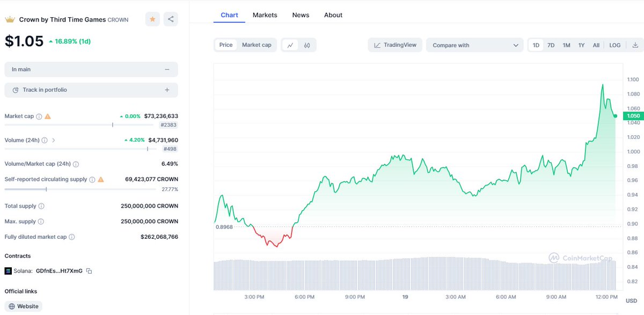Click the circulating supply 27.77% progress bar

(81, 189)
